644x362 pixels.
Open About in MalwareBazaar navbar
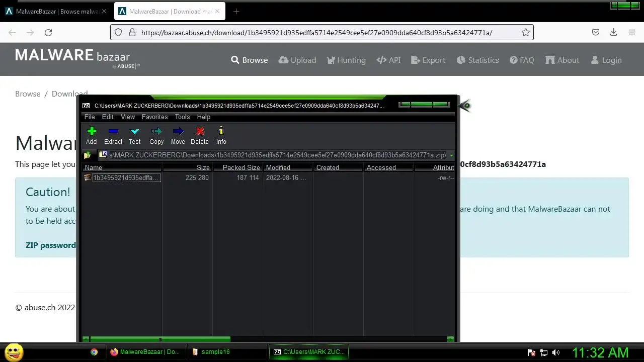[562, 60]
